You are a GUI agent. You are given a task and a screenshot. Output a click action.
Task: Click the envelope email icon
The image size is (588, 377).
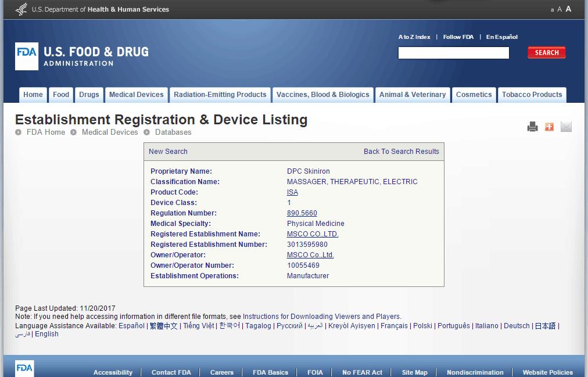[x=566, y=127]
